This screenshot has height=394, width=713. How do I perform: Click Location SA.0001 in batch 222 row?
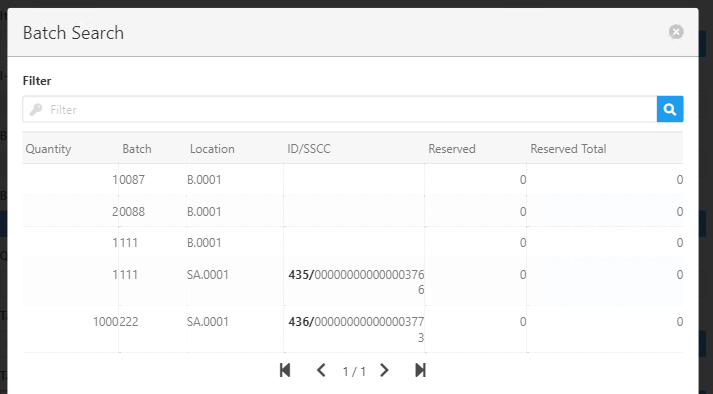coord(208,322)
